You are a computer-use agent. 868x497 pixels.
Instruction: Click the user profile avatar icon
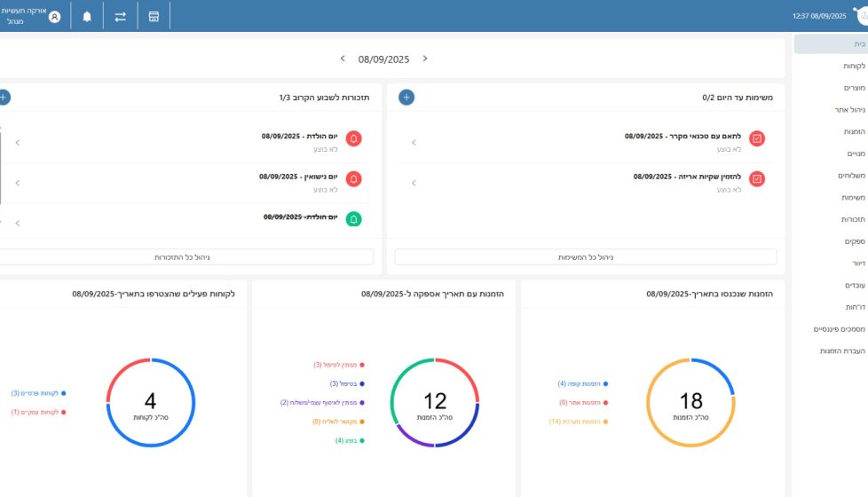click(55, 16)
